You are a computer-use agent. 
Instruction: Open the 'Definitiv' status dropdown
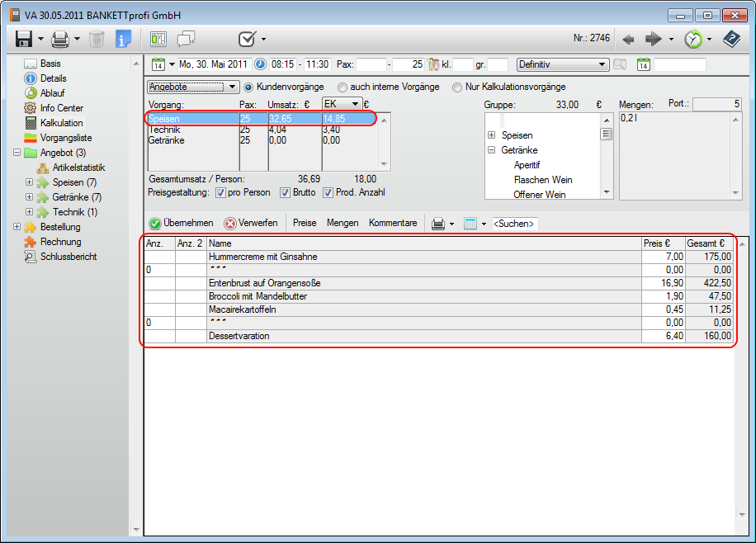[x=562, y=64]
